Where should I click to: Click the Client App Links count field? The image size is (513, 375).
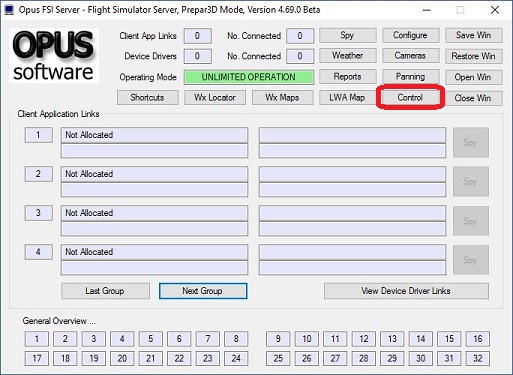[198, 36]
